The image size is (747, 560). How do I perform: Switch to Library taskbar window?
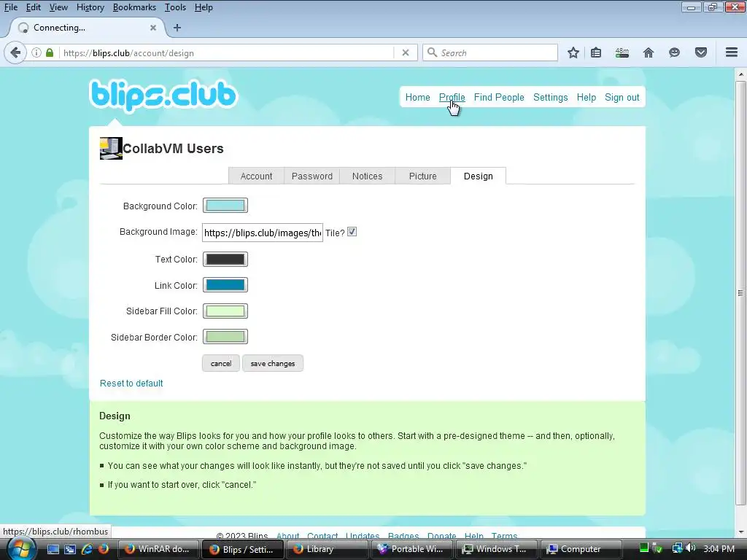[x=327, y=549]
